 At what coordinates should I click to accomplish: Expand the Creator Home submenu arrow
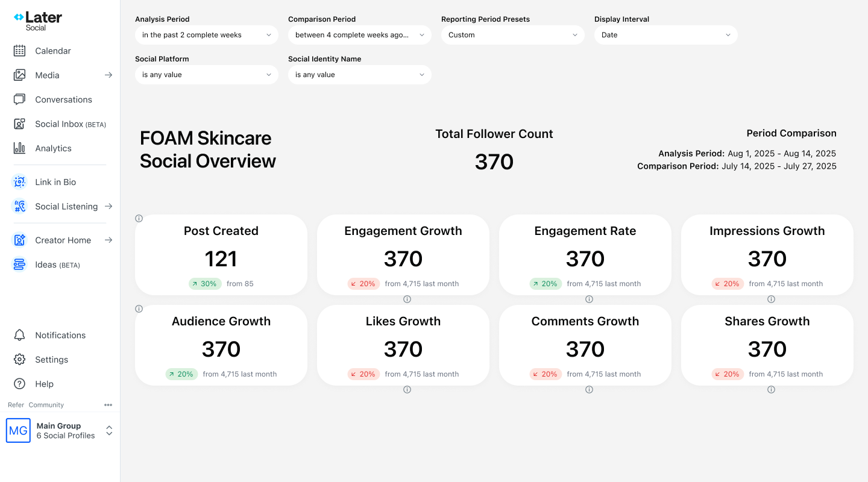108,240
